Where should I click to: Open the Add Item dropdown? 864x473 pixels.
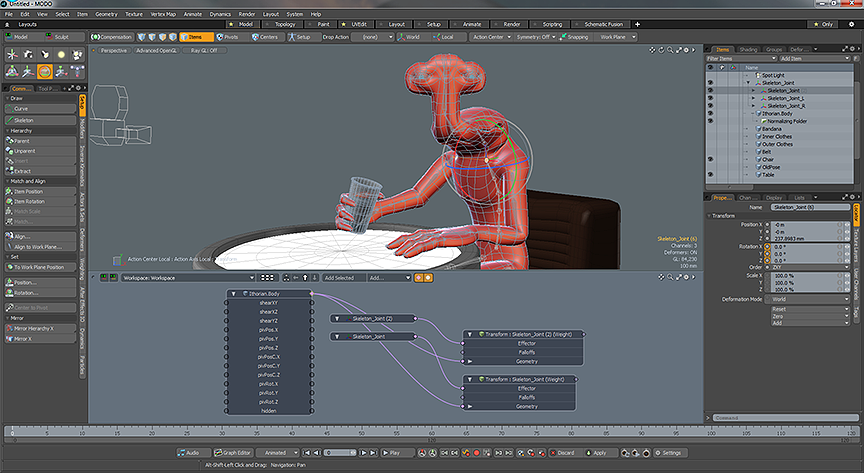coord(814,58)
